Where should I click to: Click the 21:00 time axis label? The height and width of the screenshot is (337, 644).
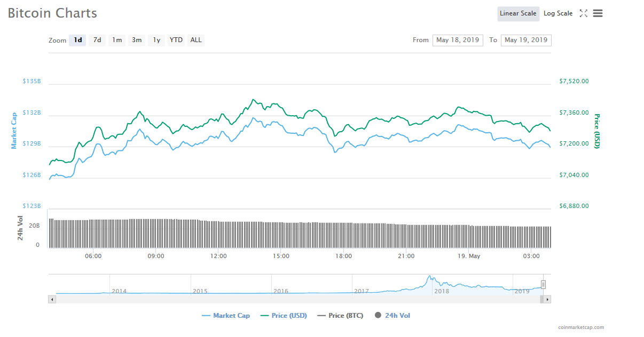(x=406, y=256)
